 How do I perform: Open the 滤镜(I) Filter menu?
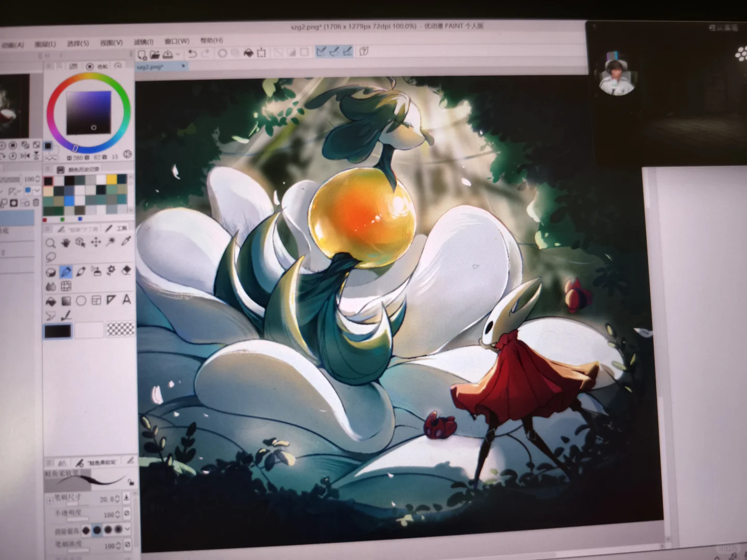pyautogui.click(x=144, y=41)
